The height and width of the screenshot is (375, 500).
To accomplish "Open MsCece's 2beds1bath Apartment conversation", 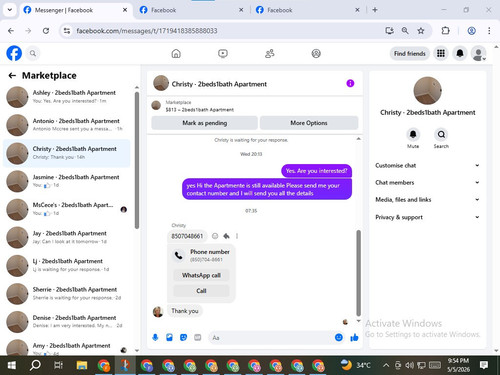I will (x=67, y=209).
